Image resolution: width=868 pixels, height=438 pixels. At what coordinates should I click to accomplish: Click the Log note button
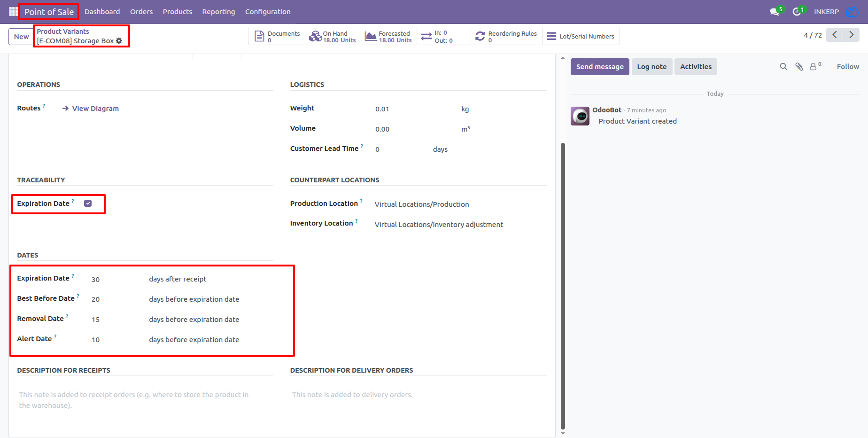tap(652, 67)
